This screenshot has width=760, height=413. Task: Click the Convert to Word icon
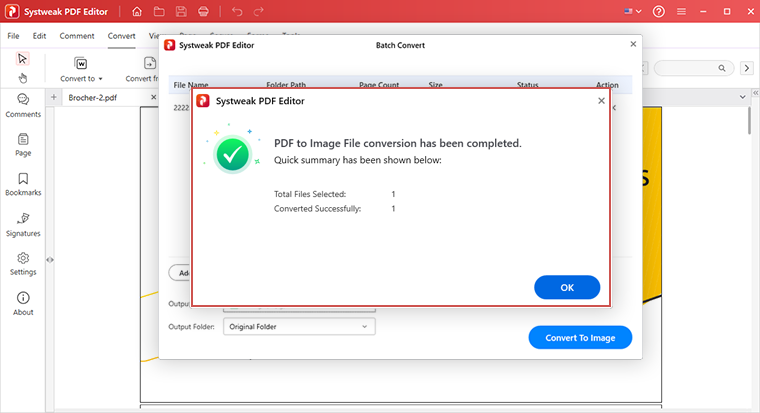(80, 63)
